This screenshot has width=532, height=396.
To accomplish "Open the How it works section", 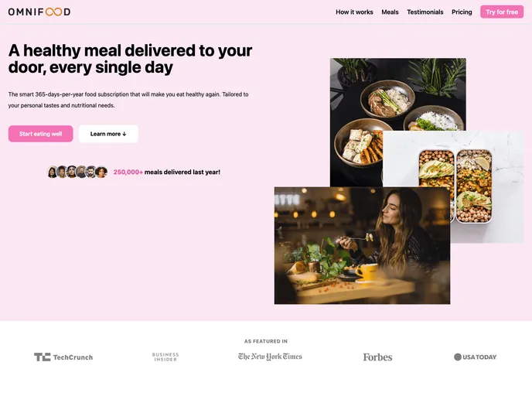I will pos(354,12).
